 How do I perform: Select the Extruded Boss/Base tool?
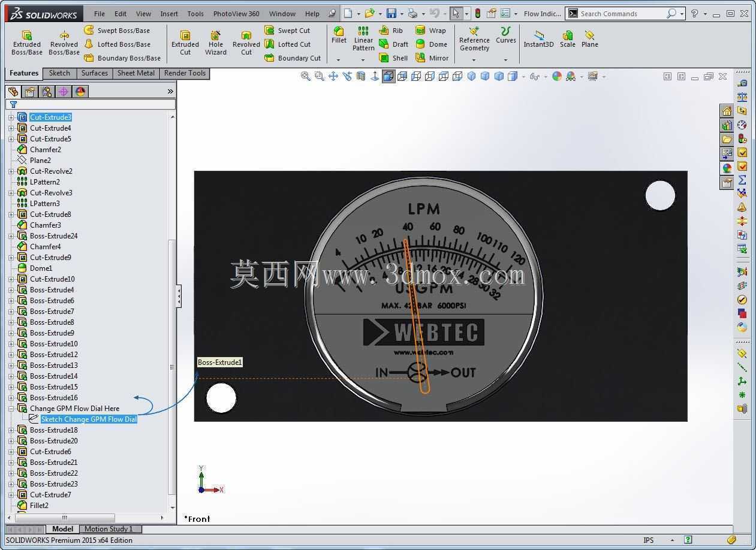[27, 43]
